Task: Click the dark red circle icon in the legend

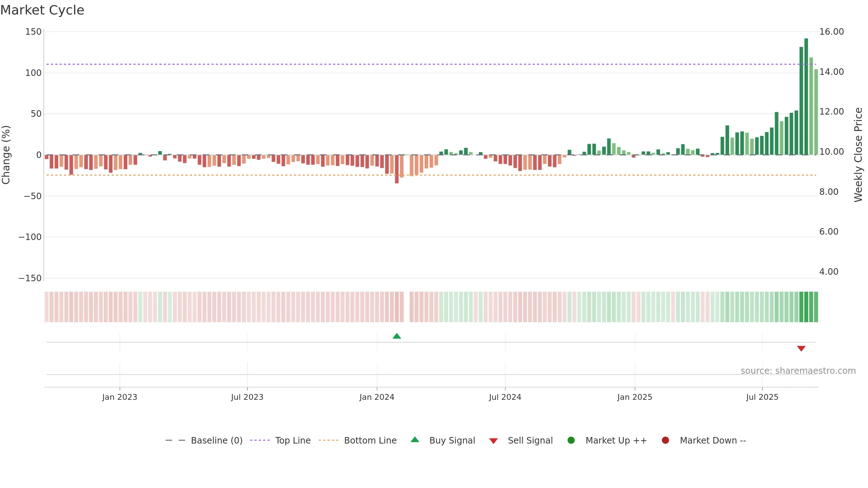Action: coord(665,440)
